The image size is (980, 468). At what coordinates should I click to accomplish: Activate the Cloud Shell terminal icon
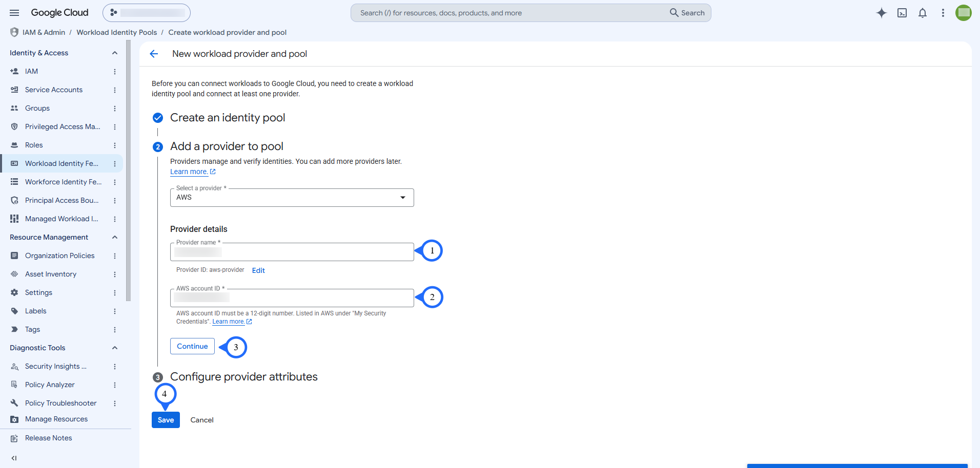(x=902, y=13)
